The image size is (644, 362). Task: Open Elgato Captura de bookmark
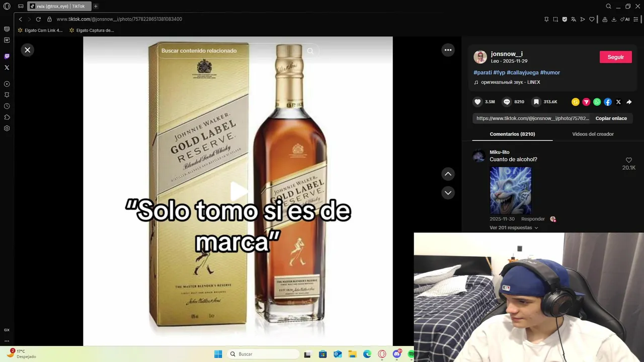tap(92, 30)
